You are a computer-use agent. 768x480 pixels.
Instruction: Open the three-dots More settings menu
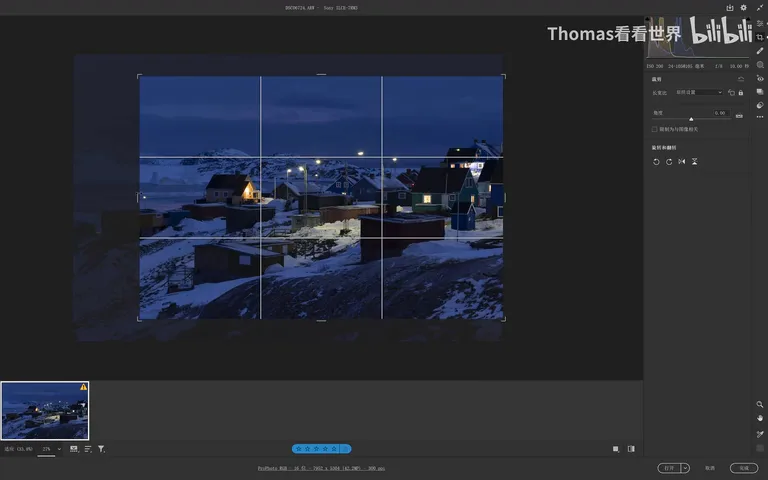pos(760,117)
